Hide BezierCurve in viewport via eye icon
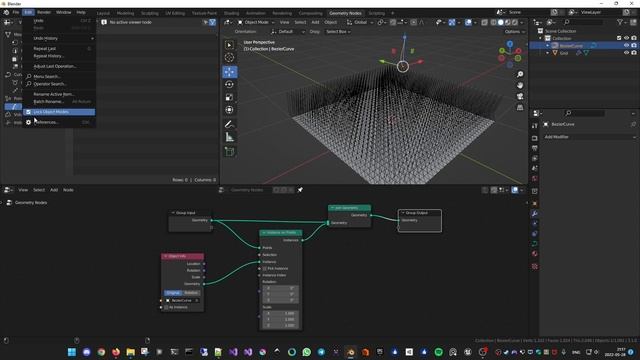The width and height of the screenshot is (640, 360). click(627, 45)
